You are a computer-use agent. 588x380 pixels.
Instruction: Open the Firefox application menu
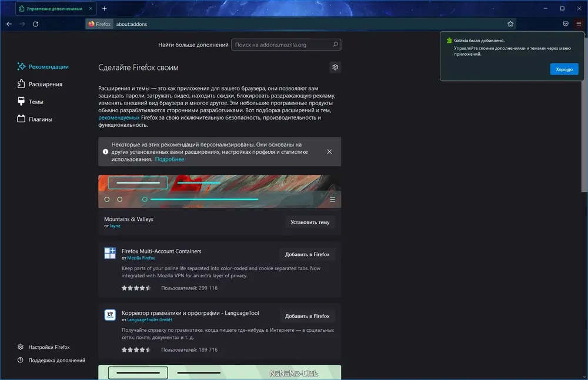579,24
